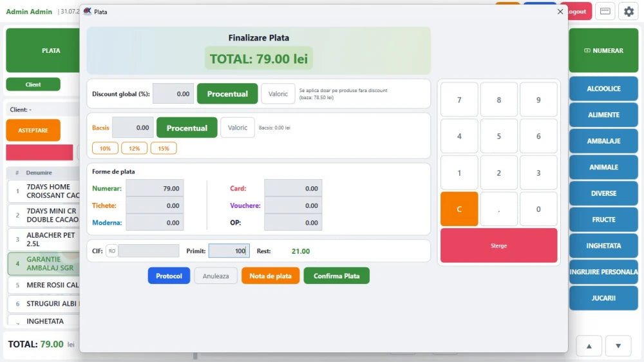Tap the numpad decimal point key
This screenshot has width=644, height=362.
pyautogui.click(x=498, y=209)
